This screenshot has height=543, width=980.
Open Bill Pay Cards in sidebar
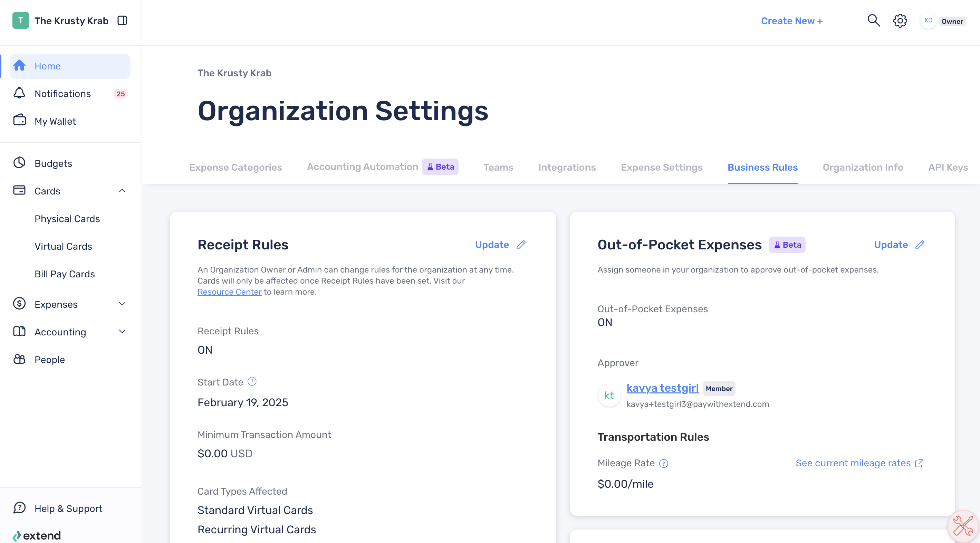click(x=65, y=274)
